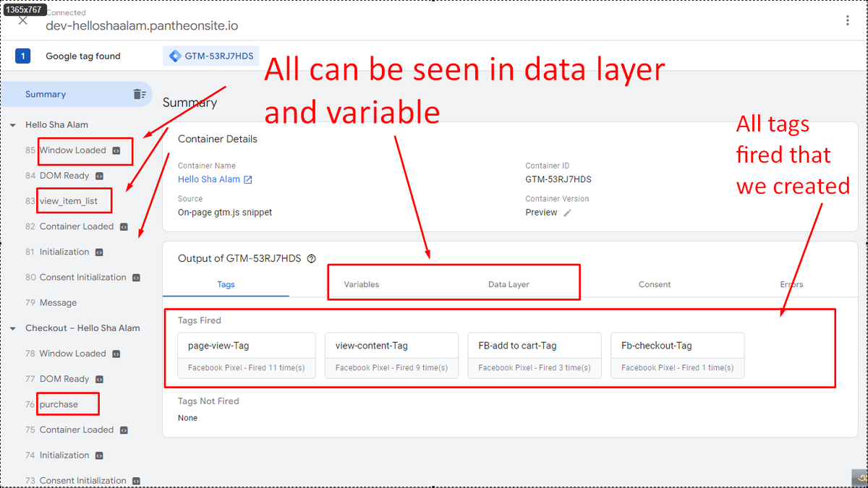The image size is (868, 488).
Task: Switch to the Variables tab
Action: (x=362, y=284)
